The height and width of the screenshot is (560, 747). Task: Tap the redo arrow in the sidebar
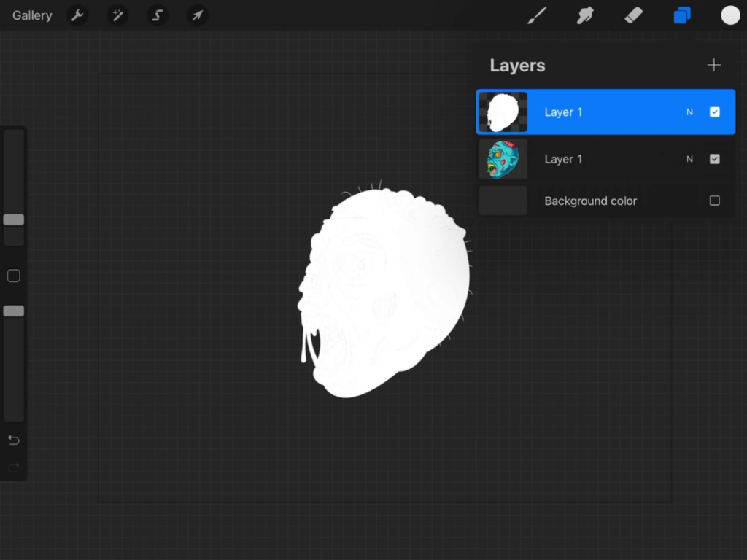click(x=13, y=467)
